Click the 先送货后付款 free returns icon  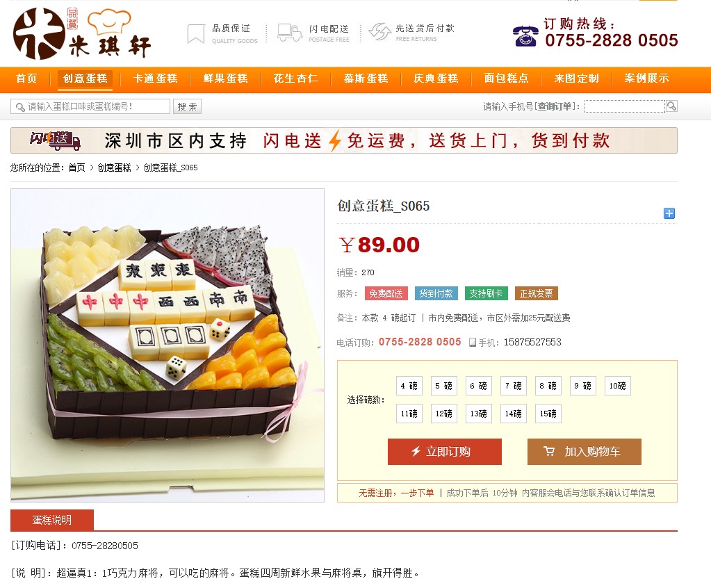pyautogui.click(x=379, y=32)
